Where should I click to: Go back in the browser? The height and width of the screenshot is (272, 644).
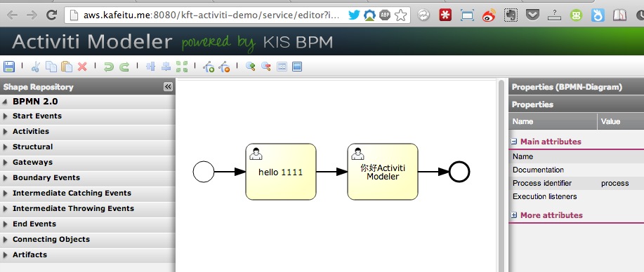click(13, 15)
